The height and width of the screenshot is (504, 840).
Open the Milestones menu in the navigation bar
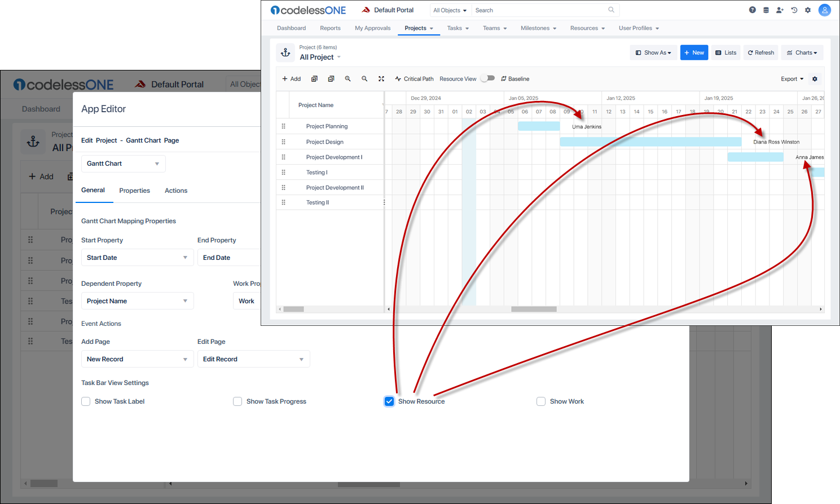point(538,28)
